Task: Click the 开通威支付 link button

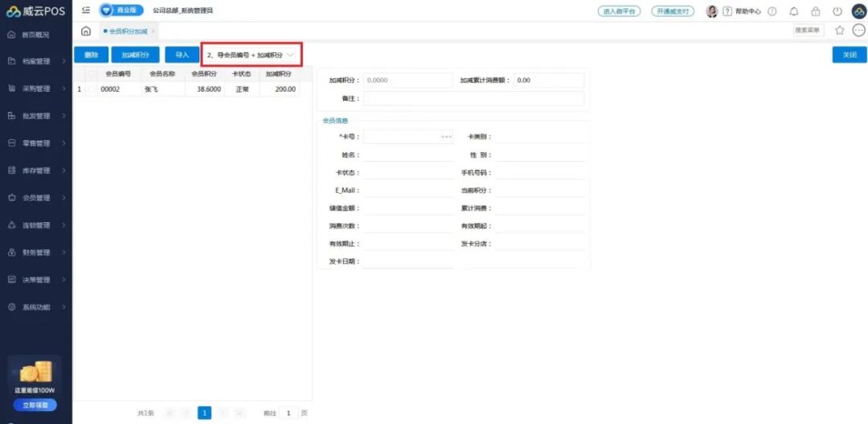Action: tap(673, 11)
